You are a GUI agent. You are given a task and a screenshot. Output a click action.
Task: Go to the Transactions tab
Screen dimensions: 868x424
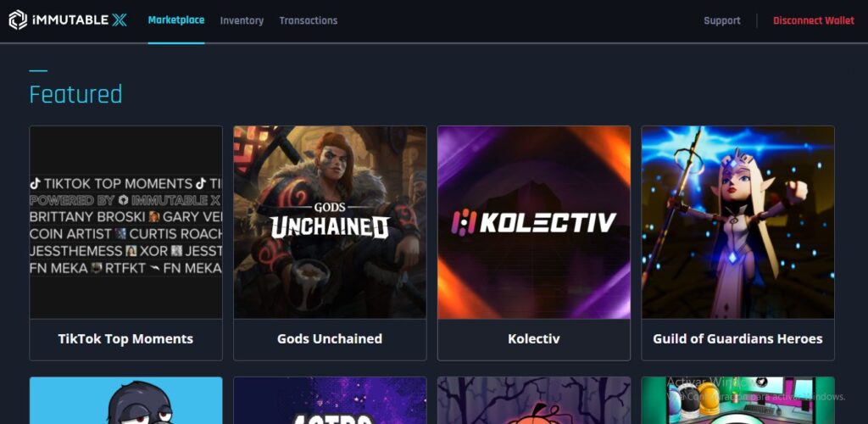309,20
